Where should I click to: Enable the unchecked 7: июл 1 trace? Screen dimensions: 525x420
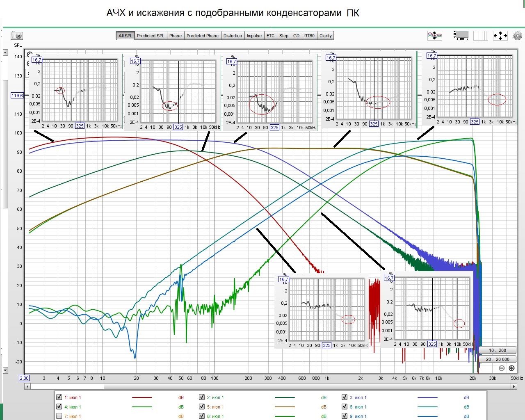(59, 416)
